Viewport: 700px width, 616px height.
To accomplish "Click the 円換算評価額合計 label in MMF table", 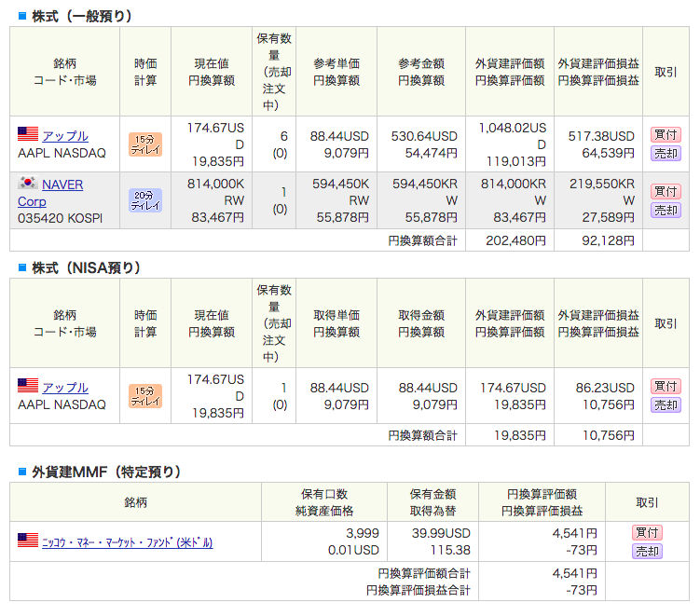I will point(424,573).
